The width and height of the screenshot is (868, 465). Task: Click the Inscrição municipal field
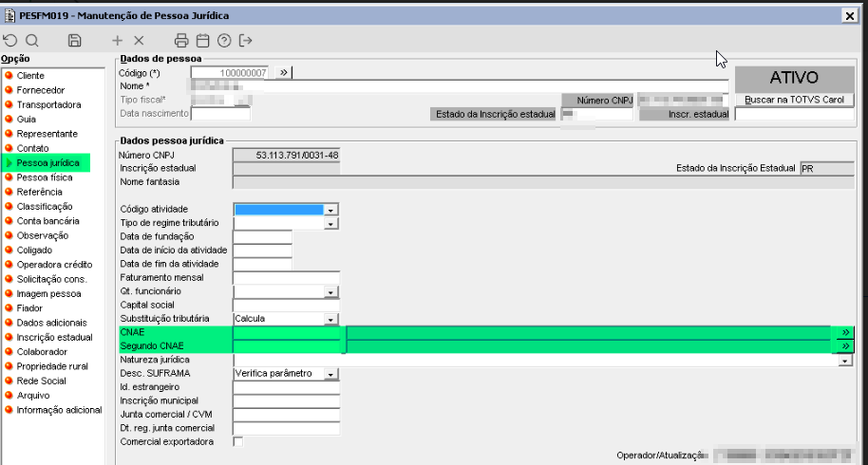286,400
